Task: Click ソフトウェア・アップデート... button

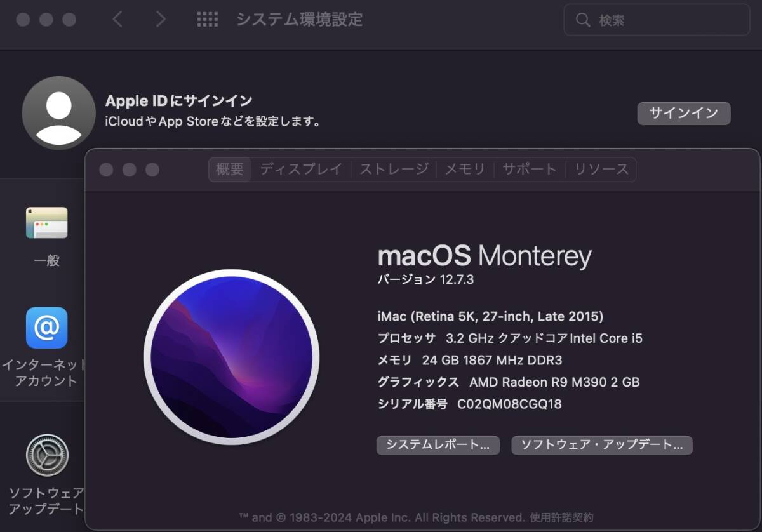Action: [601, 445]
